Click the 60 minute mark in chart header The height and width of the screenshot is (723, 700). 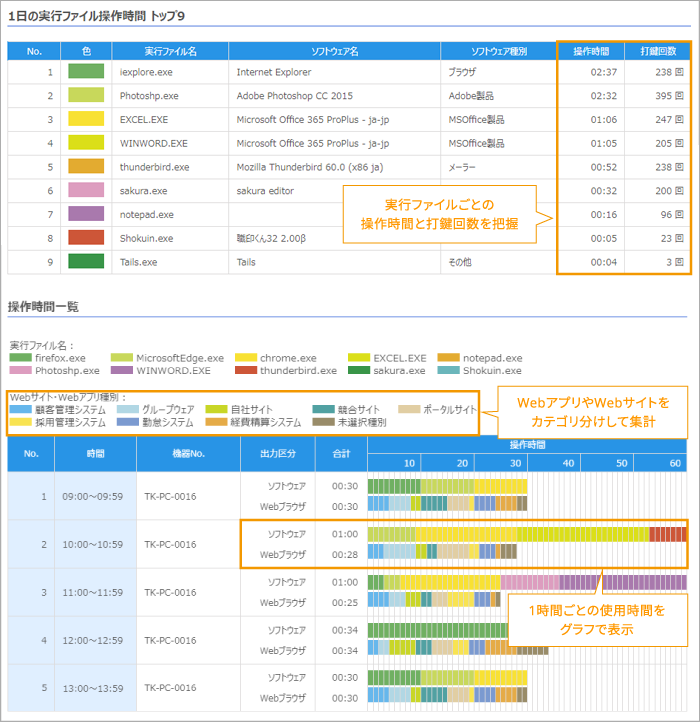pos(675,463)
